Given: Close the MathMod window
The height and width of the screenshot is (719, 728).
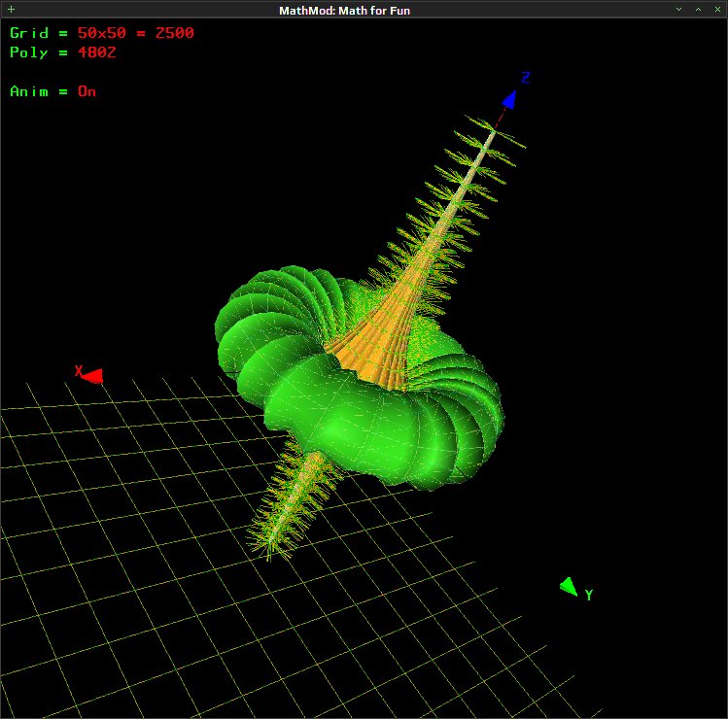Looking at the screenshot, I should (717, 10).
